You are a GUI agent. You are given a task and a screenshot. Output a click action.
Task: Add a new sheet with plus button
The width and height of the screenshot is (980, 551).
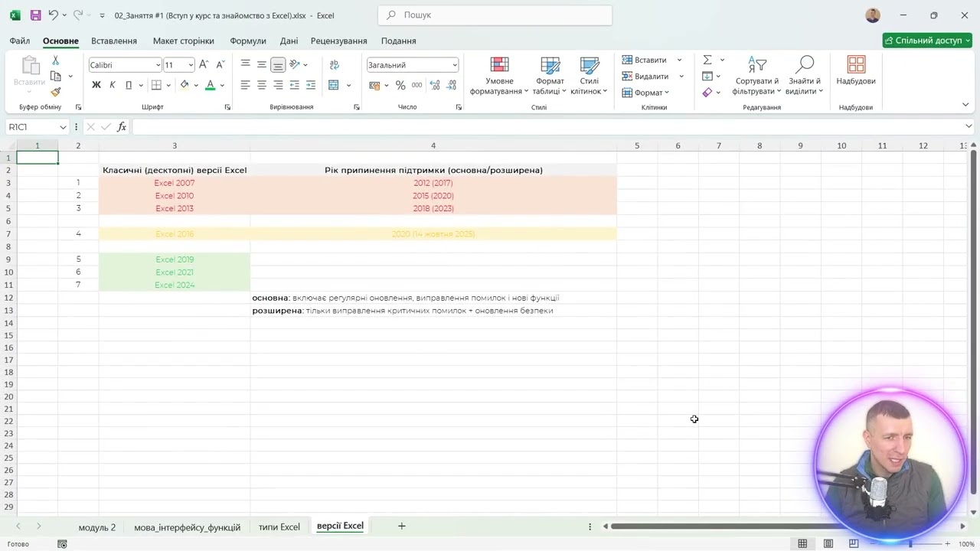pos(401,526)
